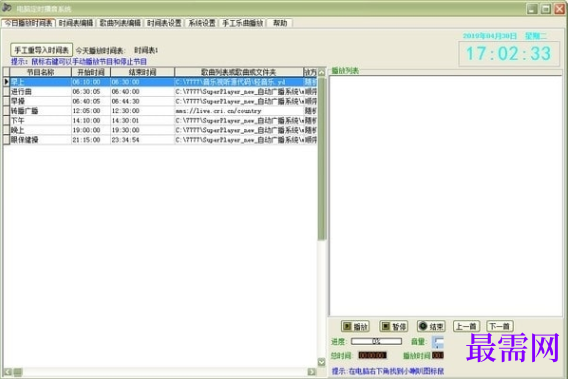The width and height of the screenshot is (578, 379).
Task: Click schedule table scroll up arrow
Action: [x=321, y=72]
